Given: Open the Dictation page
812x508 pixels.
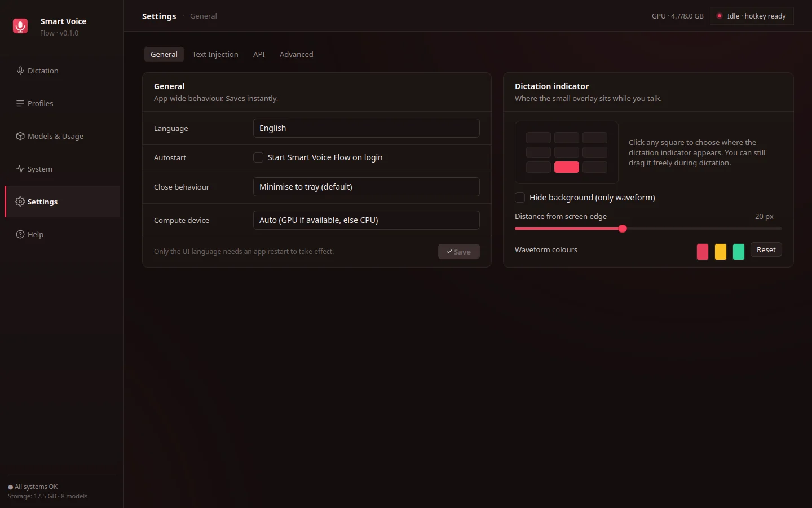Looking at the screenshot, I should pyautogui.click(x=62, y=71).
